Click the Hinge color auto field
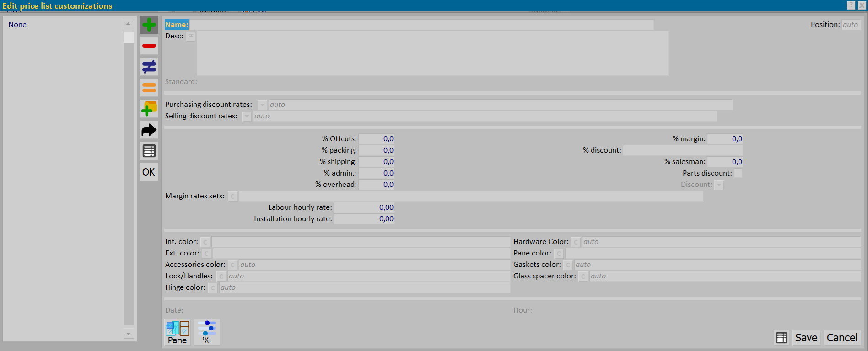868x351 pixels. pyautogui.click(x=365, y=287)
